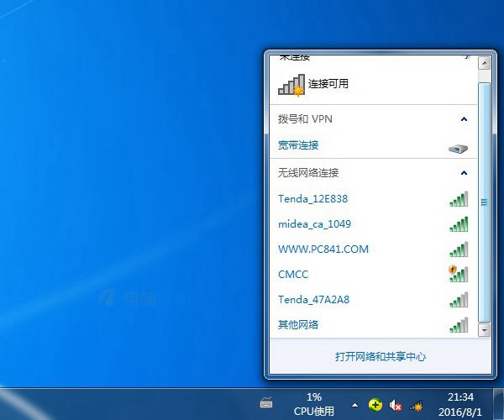Show hidden tray icons arrow
The width and height of the screenshot is (504, 420).
pyautogui.click(x=354, y=405)
